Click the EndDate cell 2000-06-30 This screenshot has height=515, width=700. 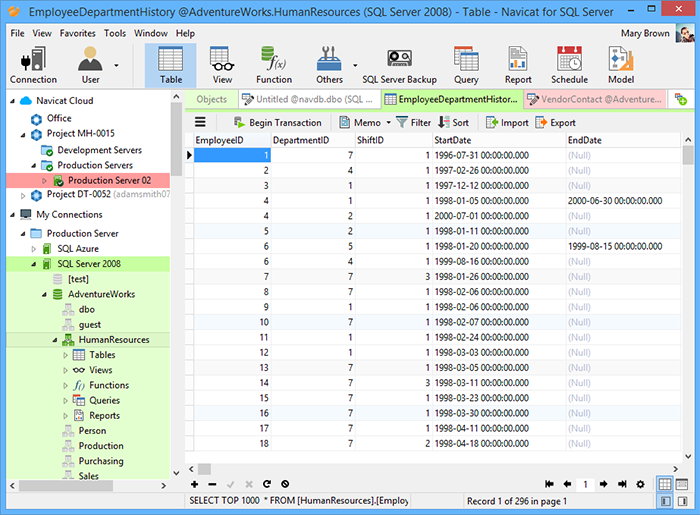pyautogui.click(x=622, y=201)
